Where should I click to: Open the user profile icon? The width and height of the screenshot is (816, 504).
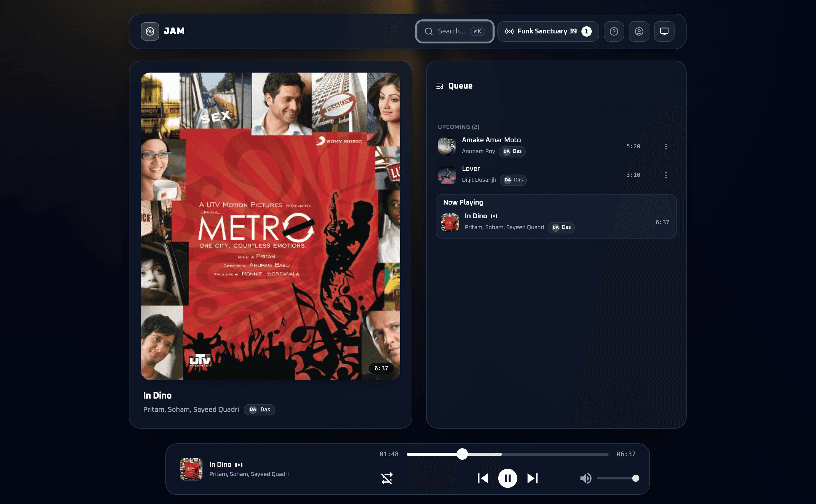[639, 31]
